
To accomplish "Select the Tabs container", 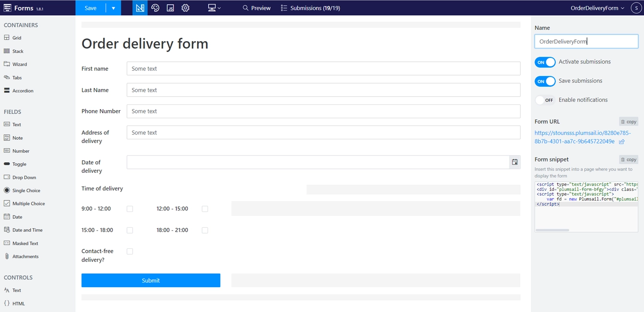I will point(13,78).
